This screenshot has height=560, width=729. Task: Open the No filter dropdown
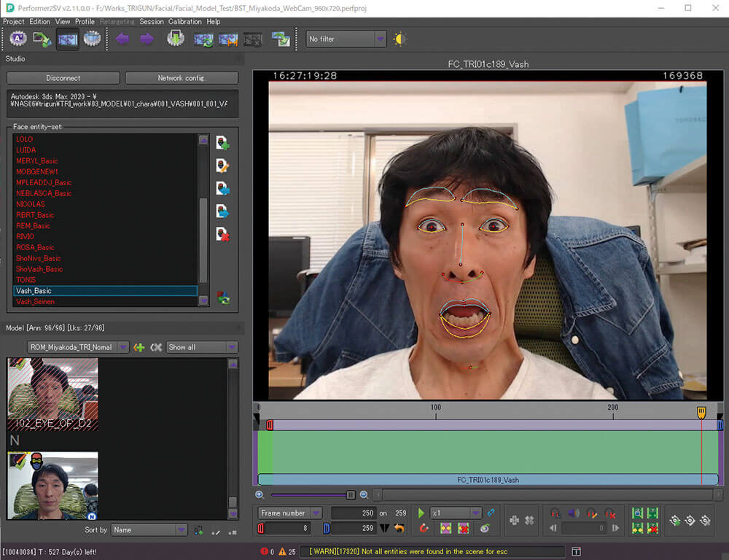tap(346, 39)
